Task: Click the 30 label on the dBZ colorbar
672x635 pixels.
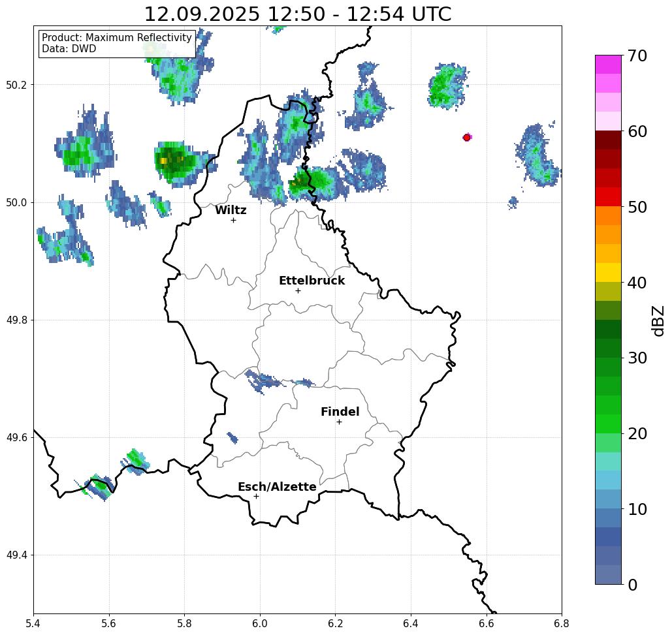Action: tap(637, 358)
